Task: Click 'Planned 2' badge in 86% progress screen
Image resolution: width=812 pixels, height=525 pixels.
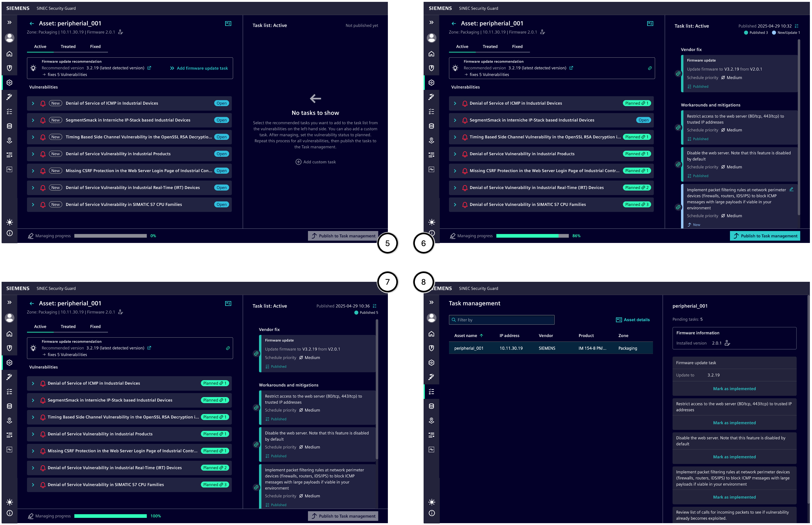Action: [637, 188]
